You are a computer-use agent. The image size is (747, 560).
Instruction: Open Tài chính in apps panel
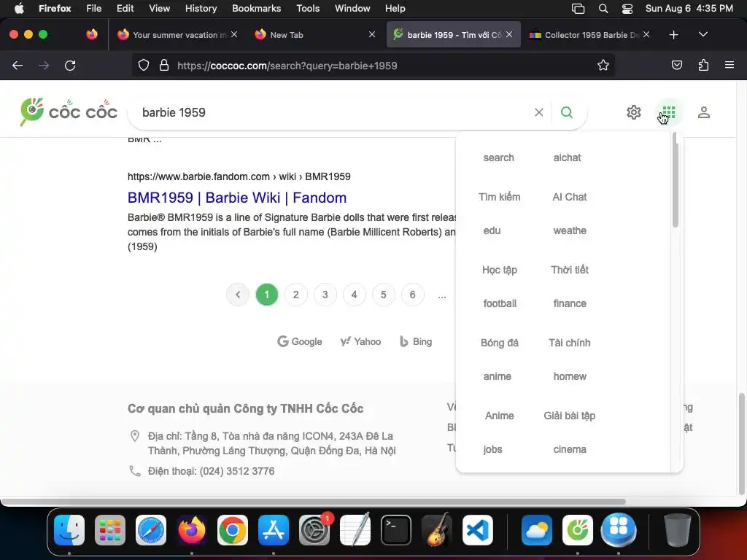569,343
